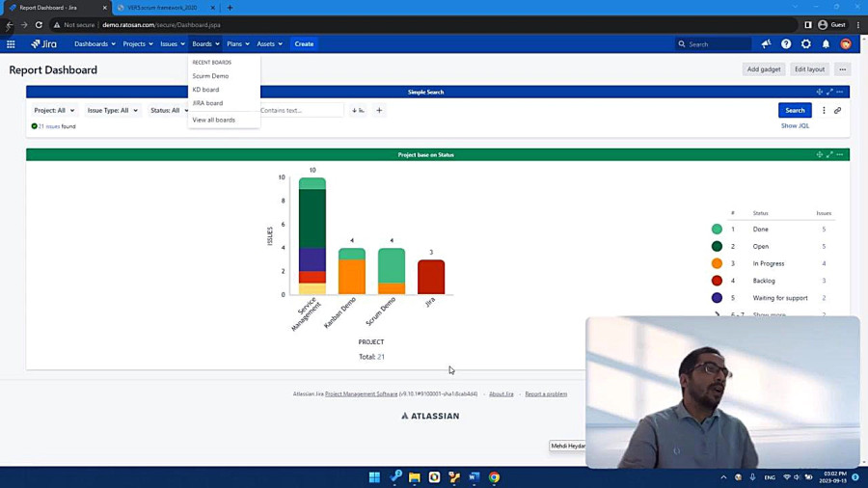
Task: Open File Explorer from the taskbar
Action: (x=415, y=477)
